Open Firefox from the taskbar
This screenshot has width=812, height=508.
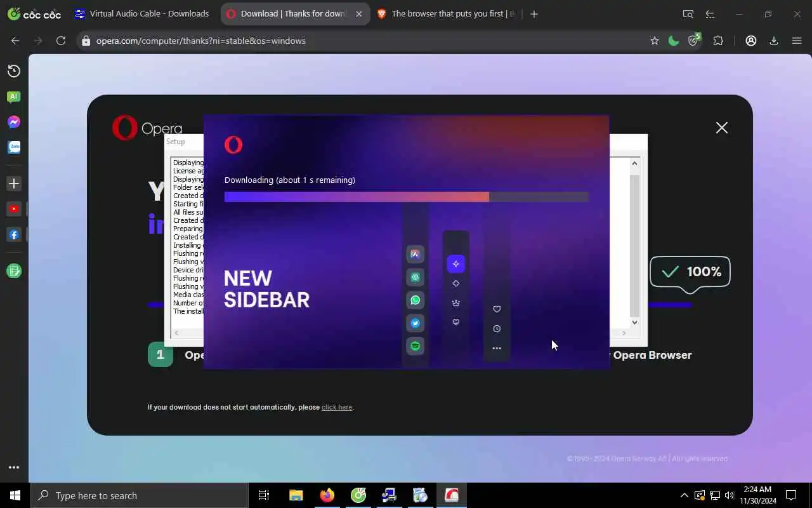pyautogui.click(x=327, y=495)
